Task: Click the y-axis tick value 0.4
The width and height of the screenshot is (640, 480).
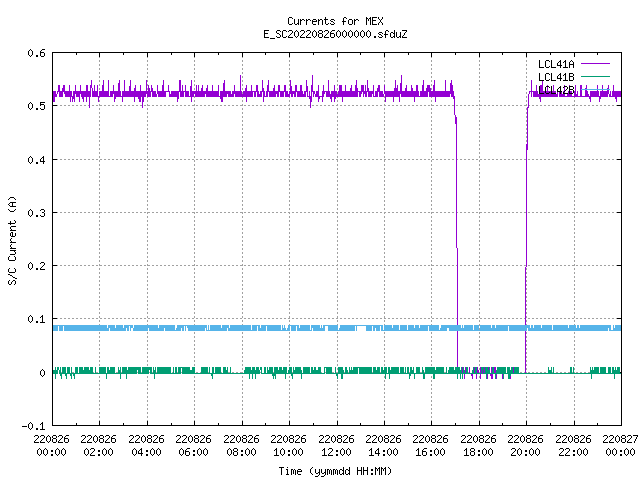Action: tap(36, 160)
